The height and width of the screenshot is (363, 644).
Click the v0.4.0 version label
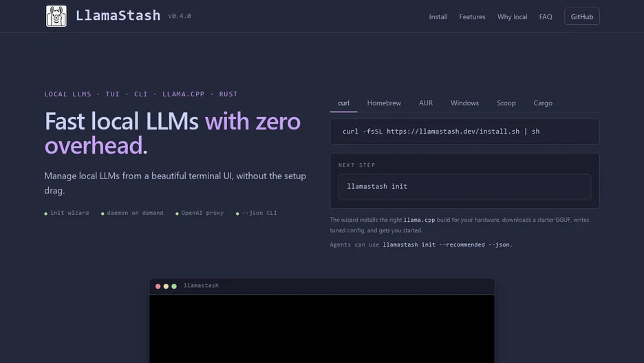click(x=180, y=16)
